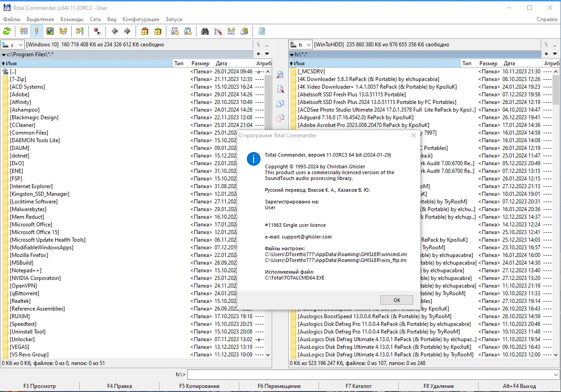Click the left panel vertical scrollbar

[x=268, y=213]
